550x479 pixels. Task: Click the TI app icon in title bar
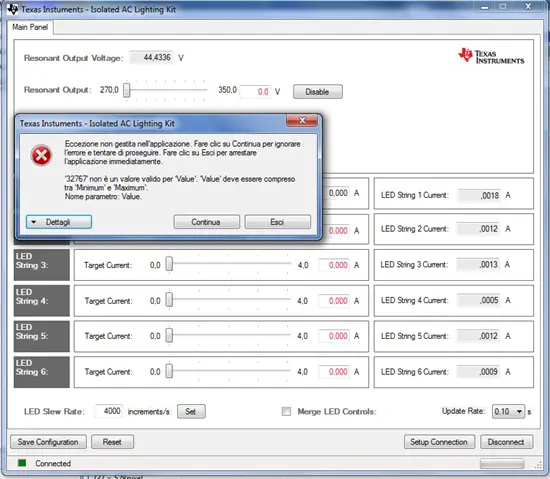pos(13,9)
